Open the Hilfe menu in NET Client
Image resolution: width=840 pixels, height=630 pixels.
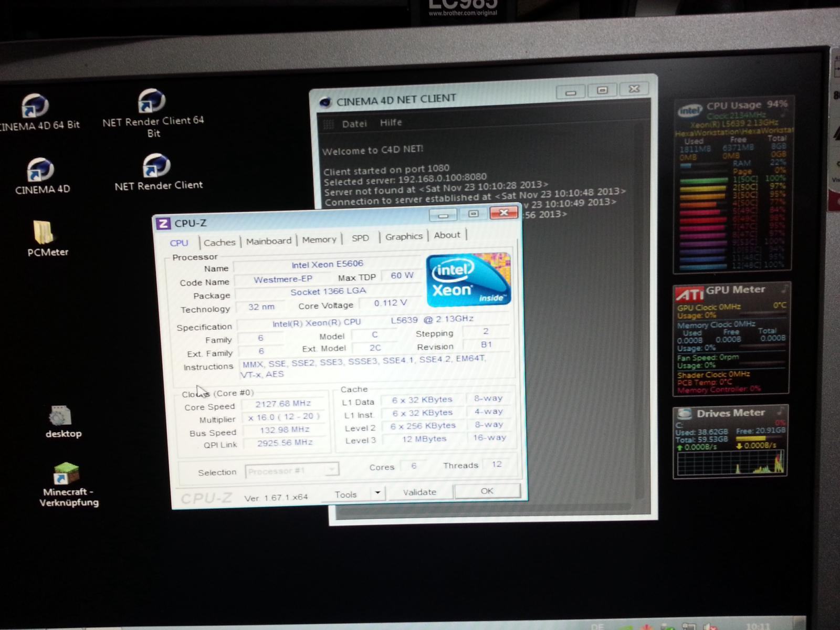[391, 122]
